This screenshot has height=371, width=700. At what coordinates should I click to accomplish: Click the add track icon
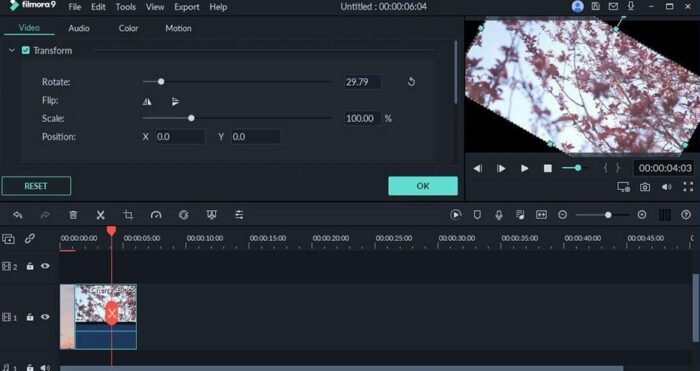click(x=8, y=239)
